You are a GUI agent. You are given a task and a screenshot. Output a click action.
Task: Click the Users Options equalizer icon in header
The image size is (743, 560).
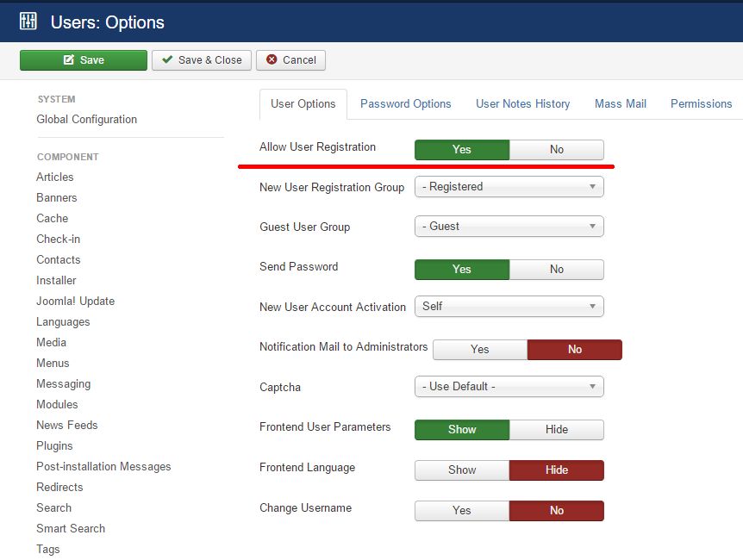coord(28,22)
